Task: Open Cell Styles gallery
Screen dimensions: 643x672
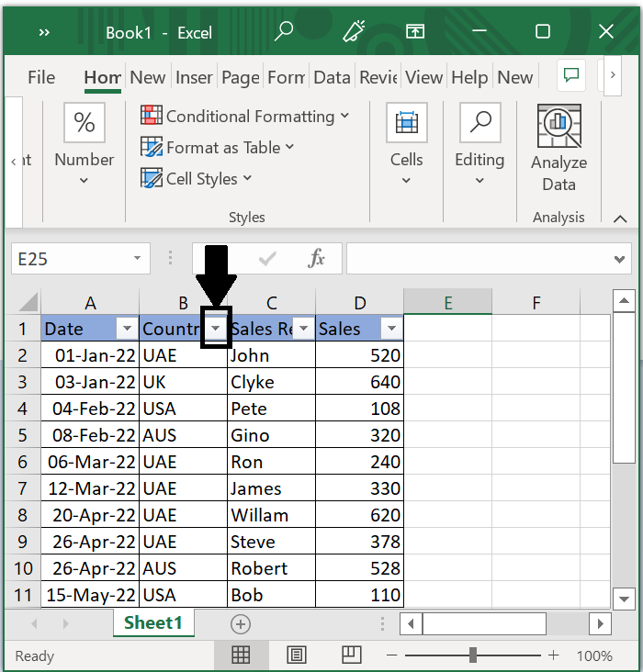Action: [196, 179]
